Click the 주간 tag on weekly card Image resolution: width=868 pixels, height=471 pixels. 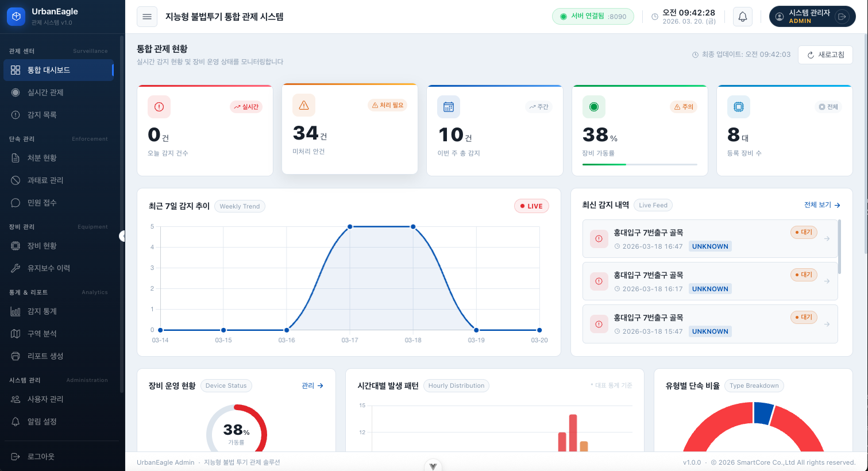[x=539, y=107]
